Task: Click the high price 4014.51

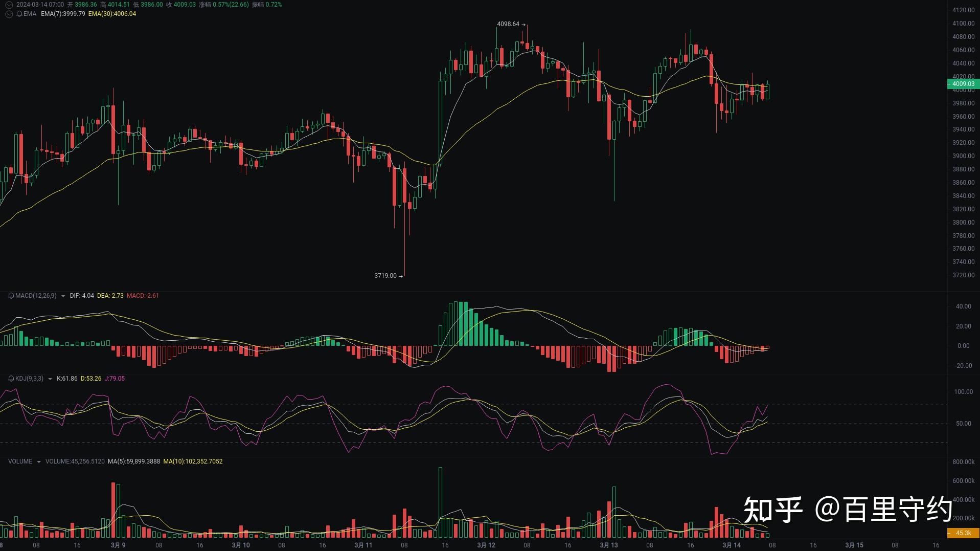Action: (x=119, y=5)
